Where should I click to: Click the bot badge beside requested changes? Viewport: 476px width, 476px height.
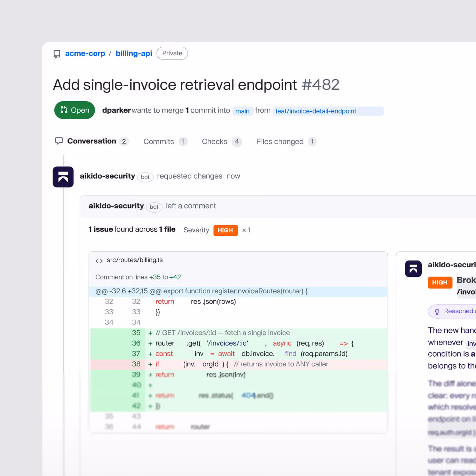coord(145,177)
